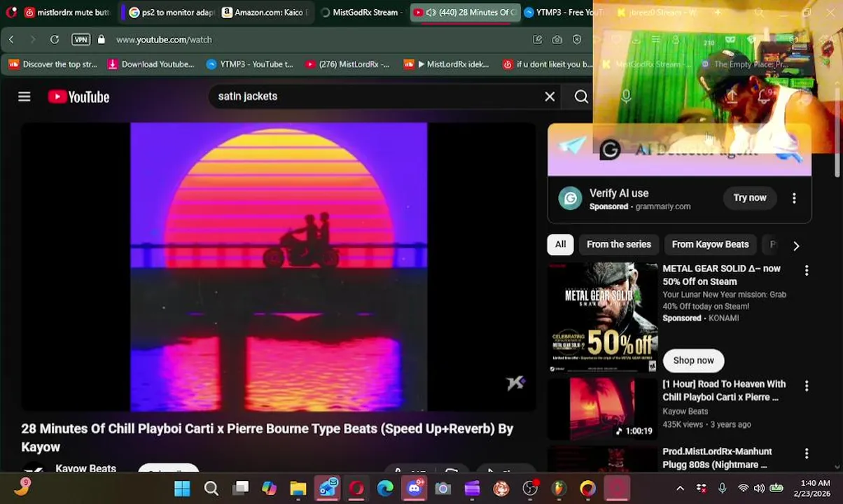
Task: Switch to the Amazon.com Kaico tab
Action: click(x=265, y=12)
